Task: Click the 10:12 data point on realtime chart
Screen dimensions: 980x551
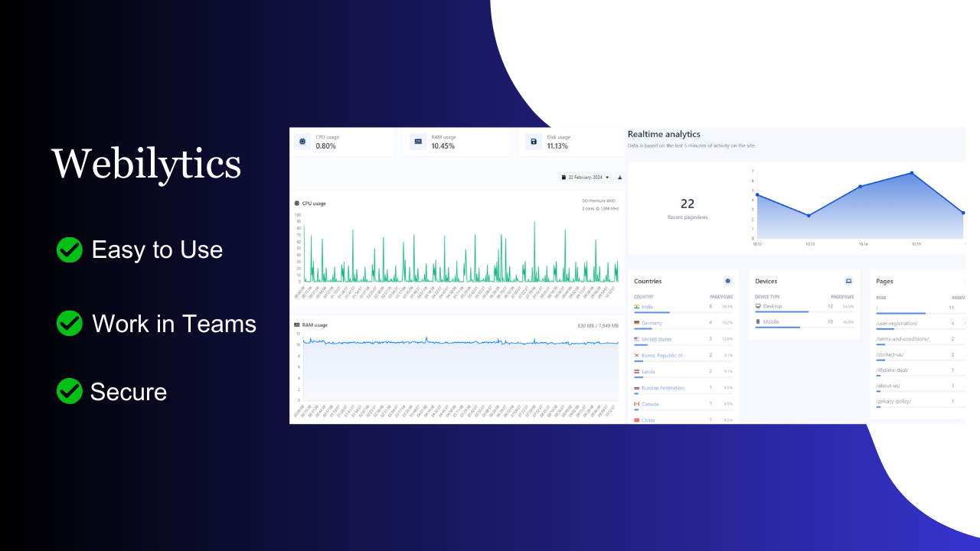Action: coord(757,195)
